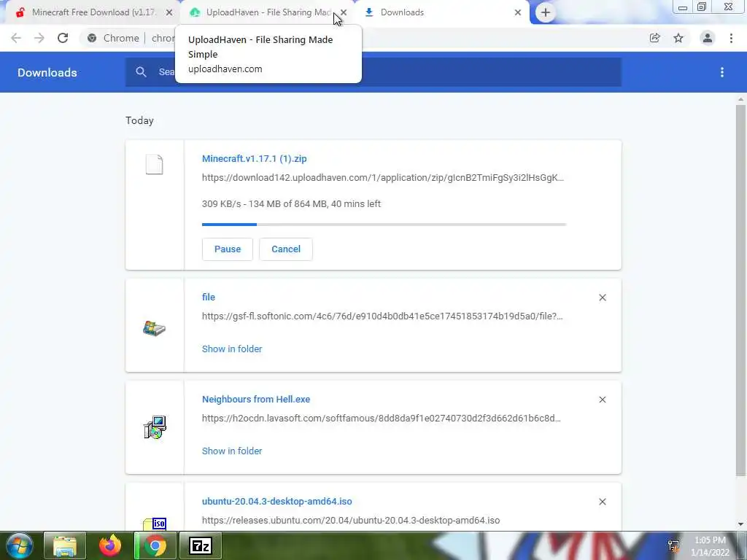The width and height of the screenshot is (747, 560).
Task: Open the Windows Start menu
Action: (x=20, y=545)
